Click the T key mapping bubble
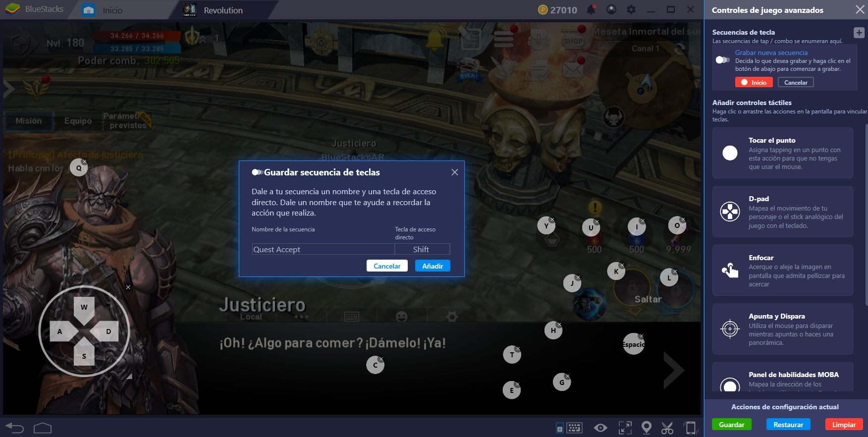This screenshot has height=437, width=868. coord(512,355)
